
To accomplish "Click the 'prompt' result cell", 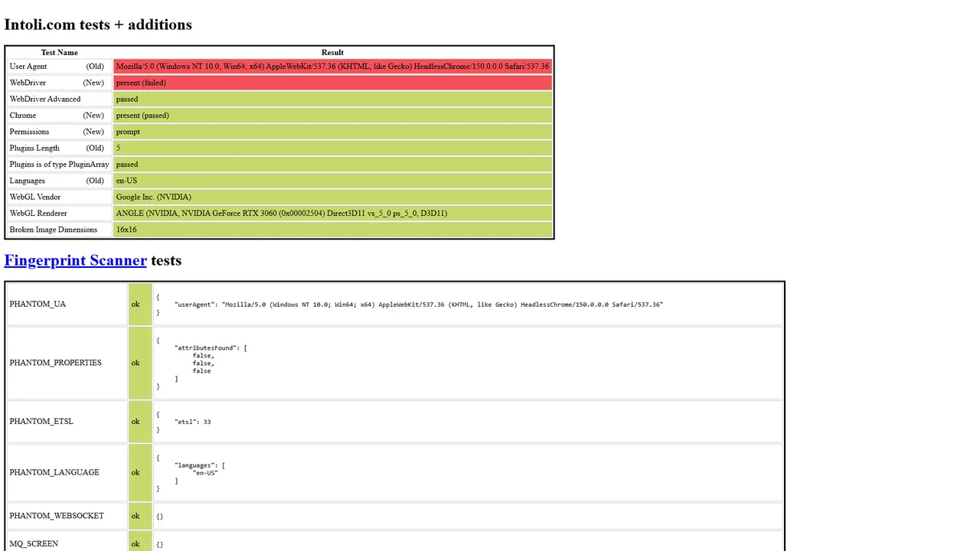I will click(x=332, y=132).
